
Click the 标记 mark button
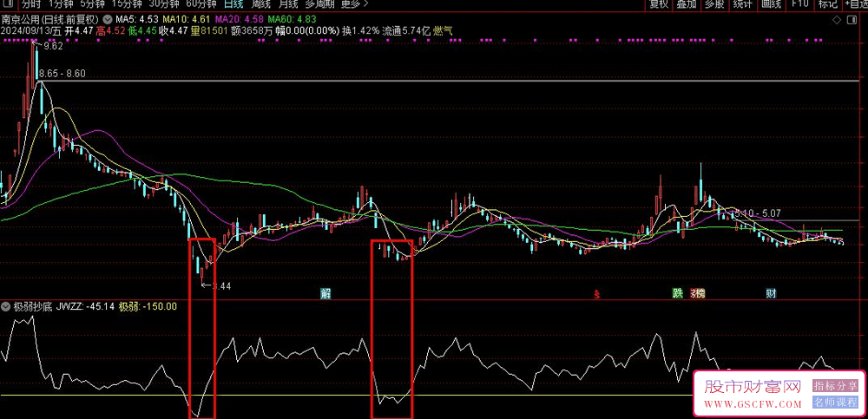click(x=827, y=3)
